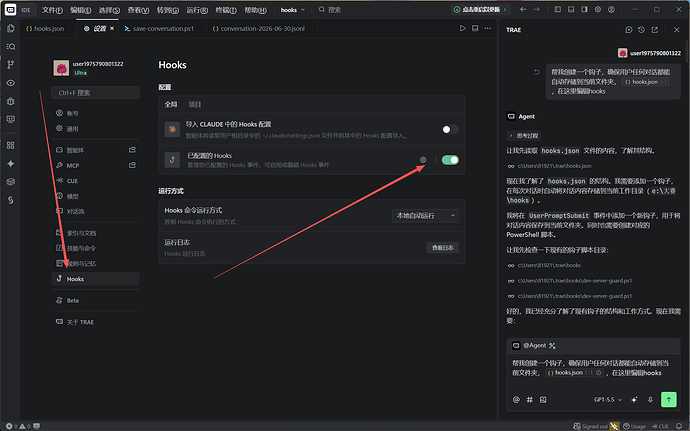Toggle the left sidebar layout icon in title bar
Image resolution: width=690 pixels, height=431 pixels.
(x=558, y=9)
